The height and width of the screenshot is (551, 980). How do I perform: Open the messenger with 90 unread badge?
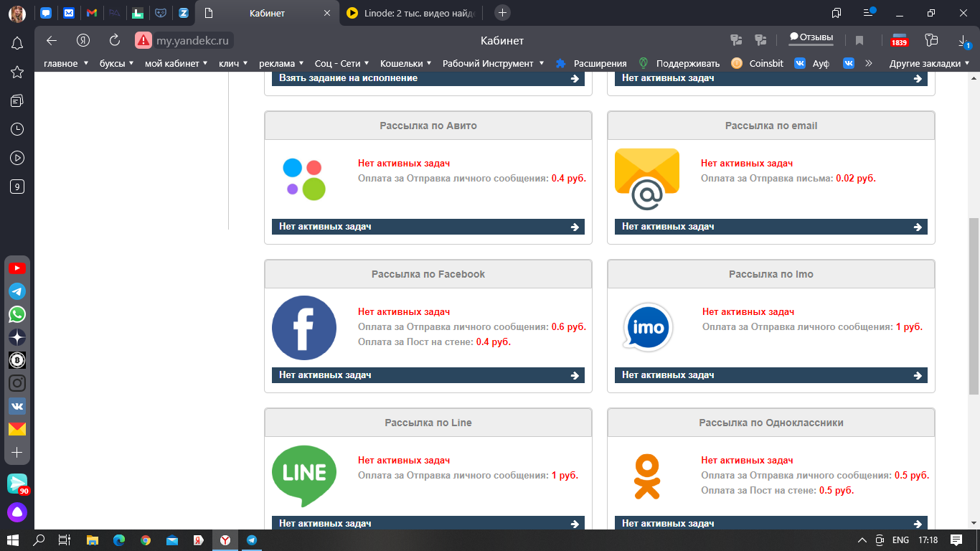click(x=17, y=484)
